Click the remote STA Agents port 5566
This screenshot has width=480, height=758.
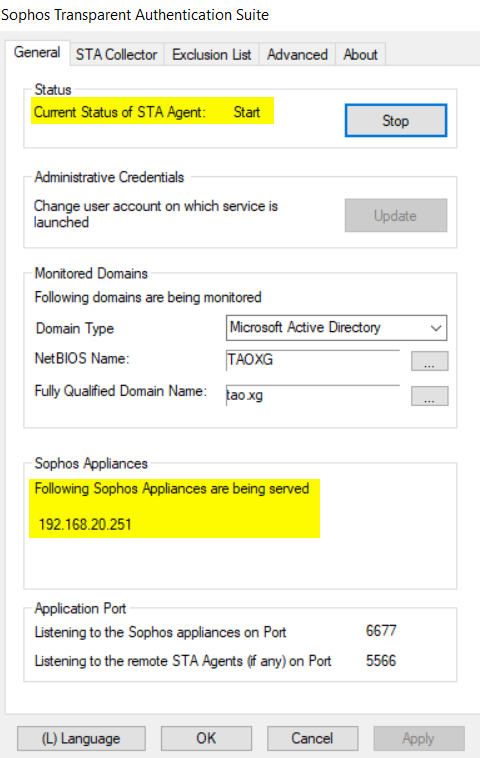click(x=381, y=661)
